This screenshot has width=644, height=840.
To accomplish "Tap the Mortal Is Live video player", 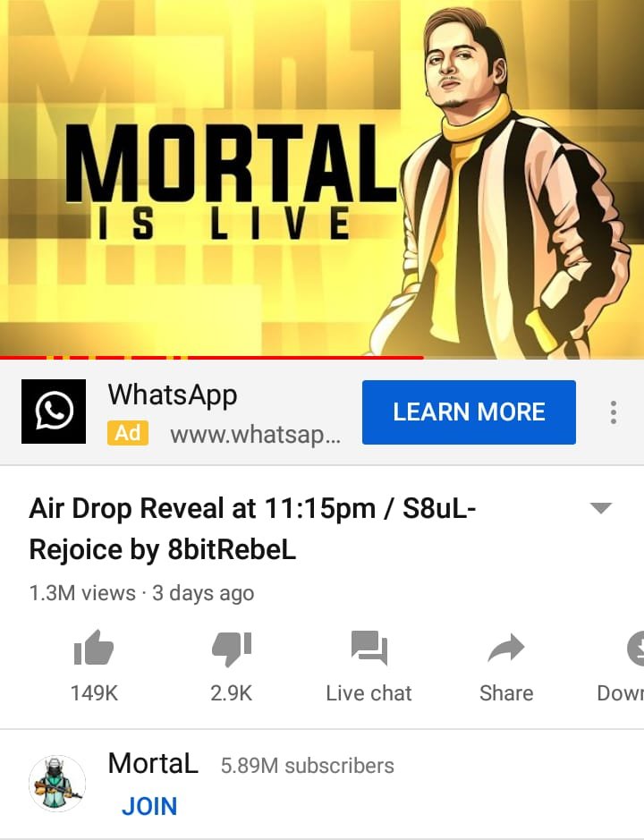I will coord(322,179).
